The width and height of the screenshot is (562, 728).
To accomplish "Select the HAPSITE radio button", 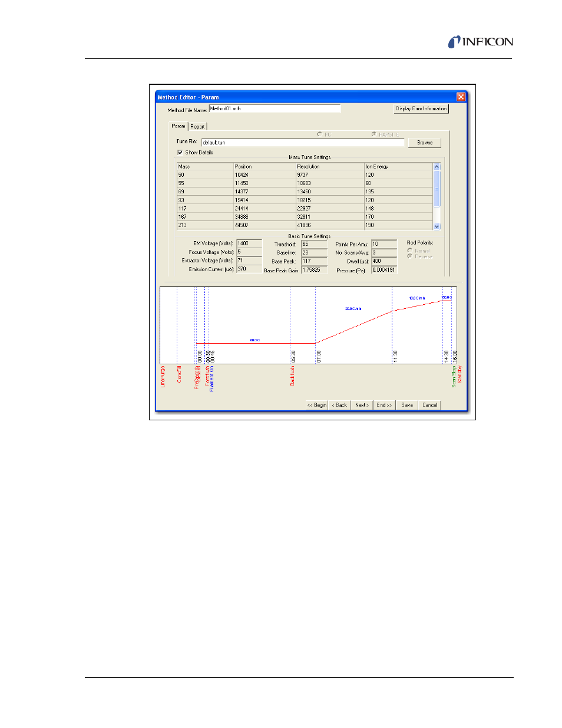I will [x=373, y=134].
